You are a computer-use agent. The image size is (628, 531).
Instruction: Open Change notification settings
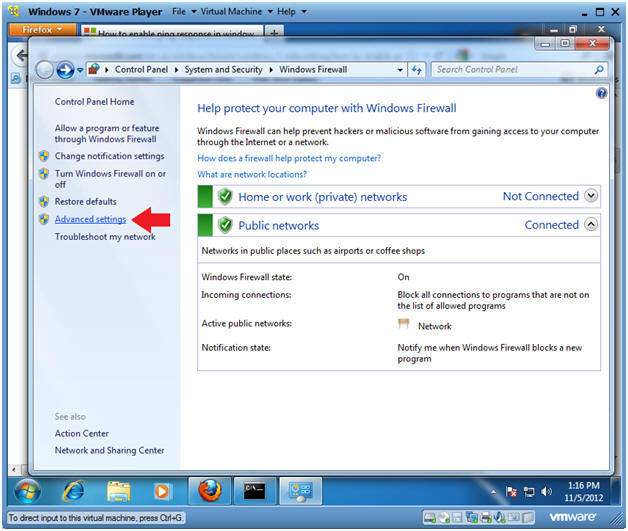(109, 156)
